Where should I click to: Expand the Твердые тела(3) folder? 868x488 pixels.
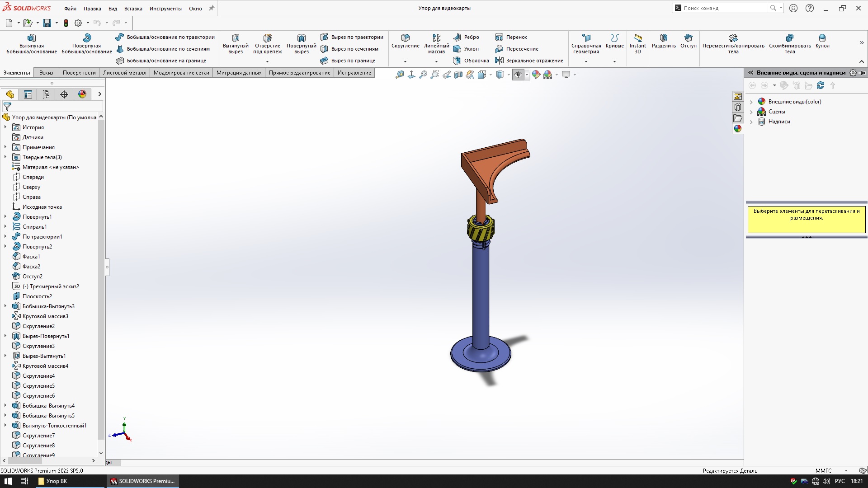tap(5, 157)
